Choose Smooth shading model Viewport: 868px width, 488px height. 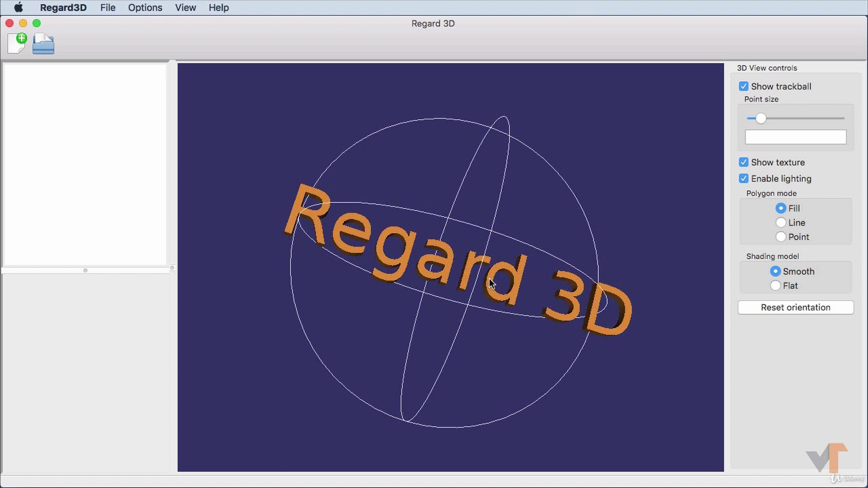(776, 271)
